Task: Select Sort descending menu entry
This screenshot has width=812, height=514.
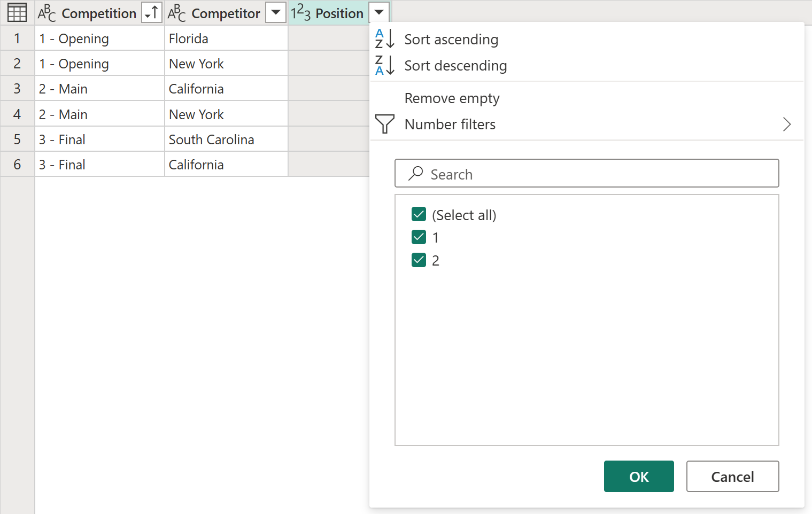Action: [x=455, y=65]
